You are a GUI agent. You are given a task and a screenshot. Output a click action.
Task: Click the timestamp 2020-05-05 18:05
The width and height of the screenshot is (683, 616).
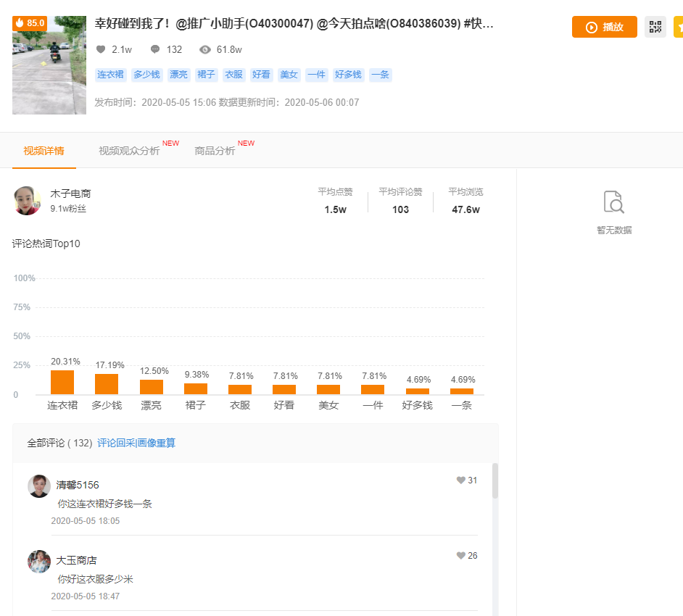[86, 521]
